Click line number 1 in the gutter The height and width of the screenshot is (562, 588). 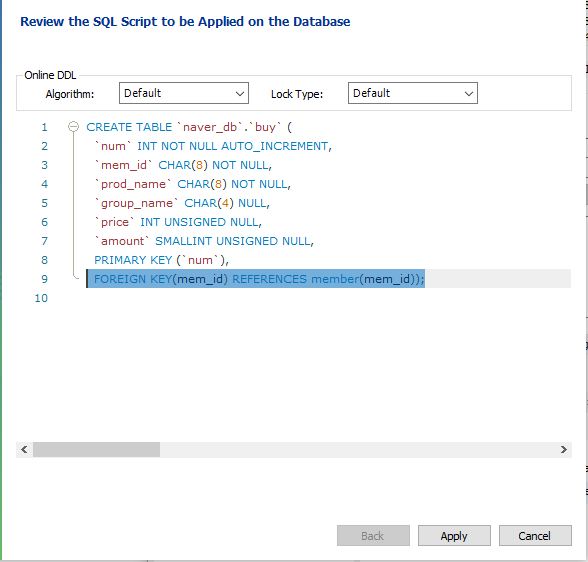click(x=45, y=127)
